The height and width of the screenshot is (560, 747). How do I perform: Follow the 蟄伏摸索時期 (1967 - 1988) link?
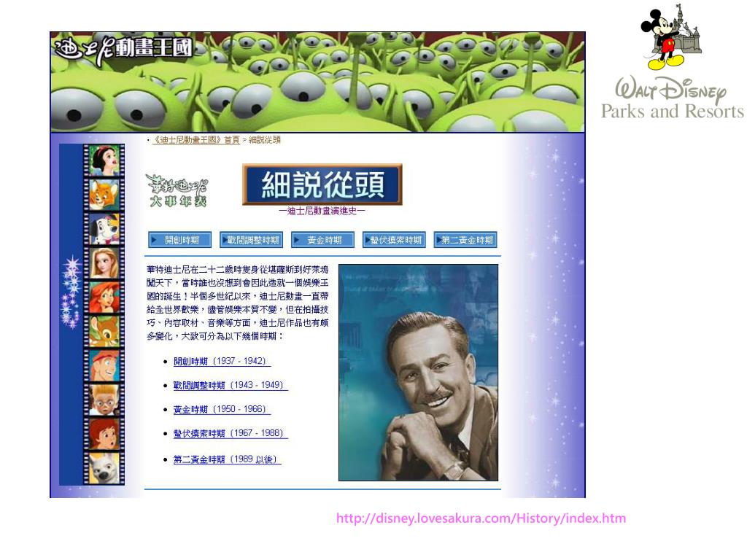pyautogui.click(x=231, y=433)
